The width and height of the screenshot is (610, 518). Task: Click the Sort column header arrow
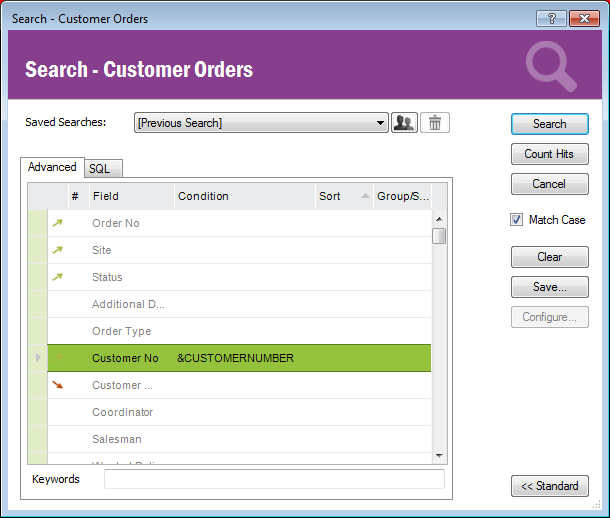pos(364,196)
